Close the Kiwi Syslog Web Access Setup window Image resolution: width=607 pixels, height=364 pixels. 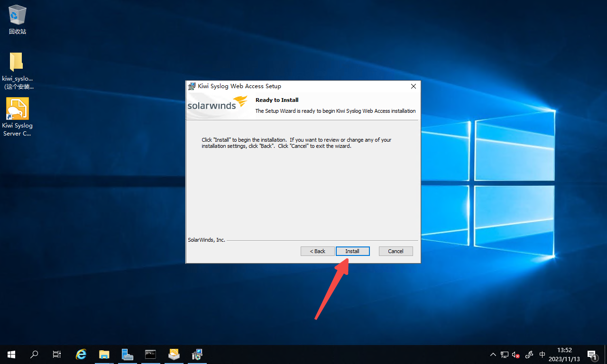tap(413, 86)
